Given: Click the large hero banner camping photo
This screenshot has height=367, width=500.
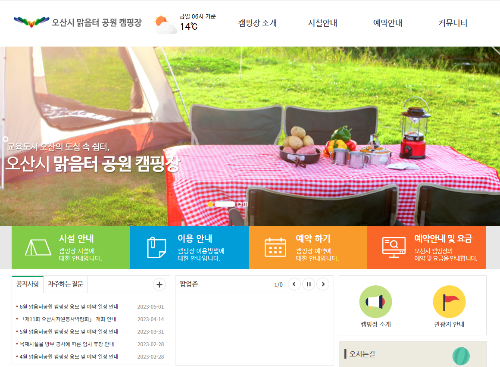Looking at the screenshot, I should point(250,136).
